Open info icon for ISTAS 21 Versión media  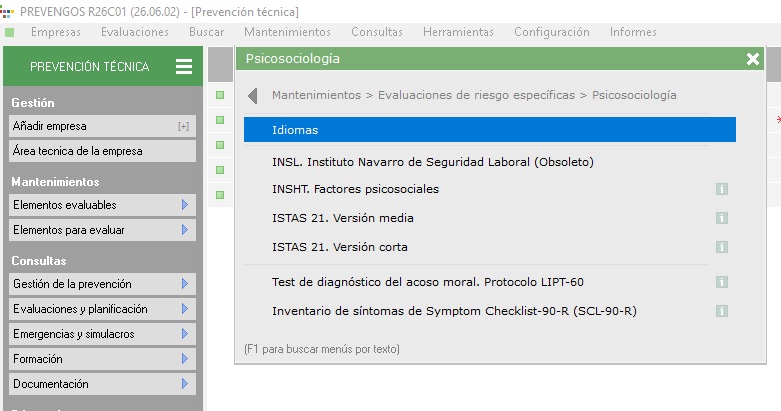coord(722,218)
